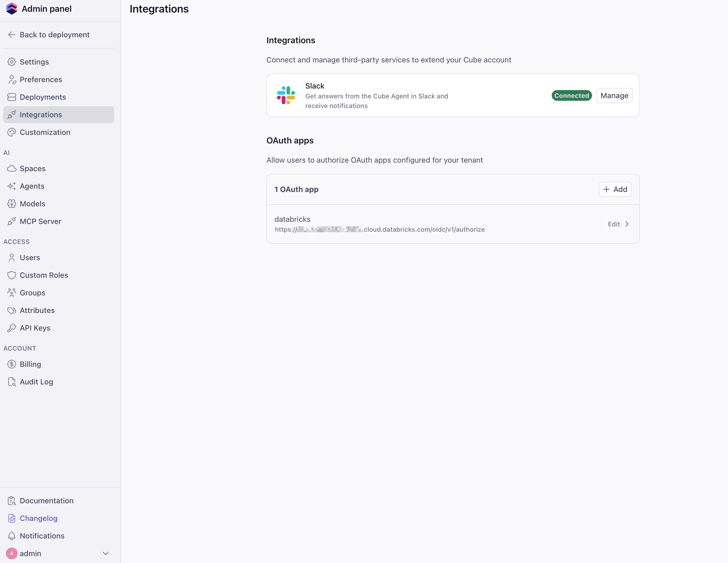The width and height of the screenshot is (728, 563).
Task: Click the MCP Server plug icon
Action: click(x=12, y=221)
